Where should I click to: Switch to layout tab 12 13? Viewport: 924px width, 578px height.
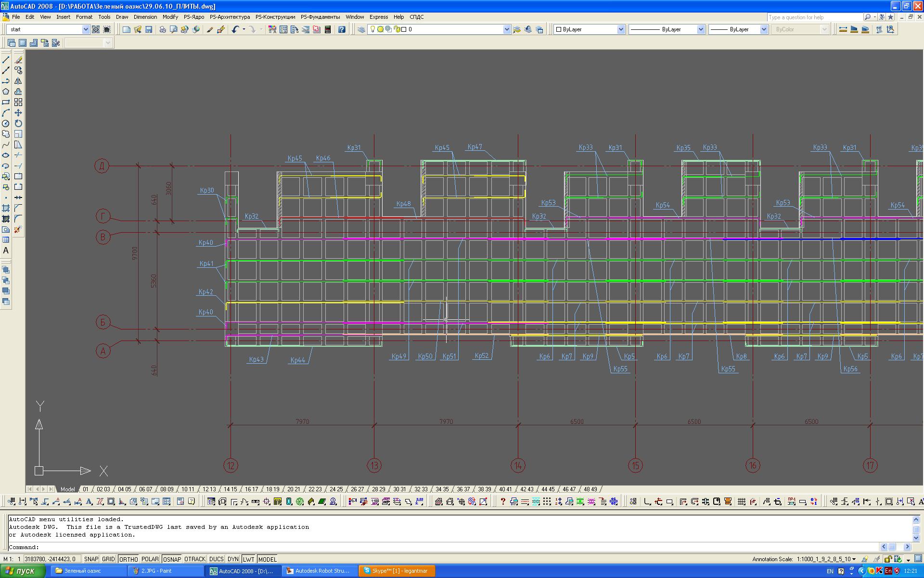(209, 489)
